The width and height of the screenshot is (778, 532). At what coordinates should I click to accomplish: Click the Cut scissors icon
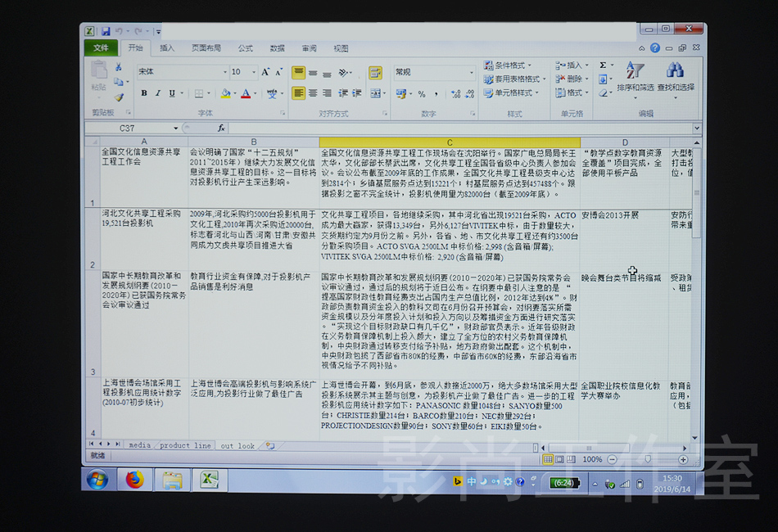pos(119,67)
